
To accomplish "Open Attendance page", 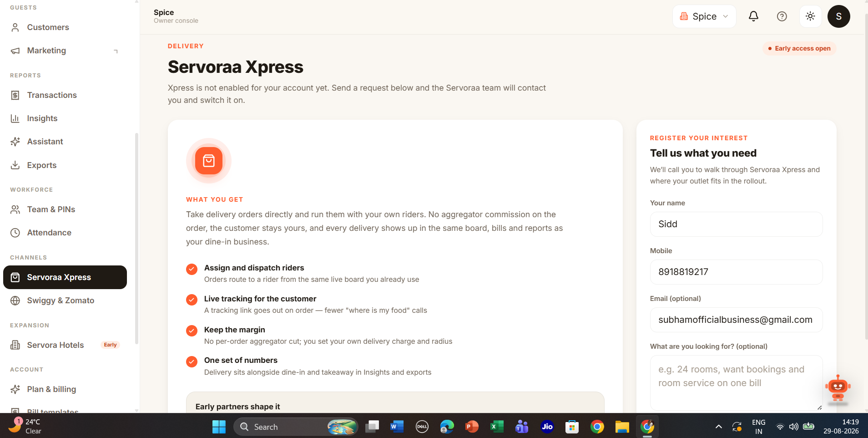I will click(x=65, y=233).
